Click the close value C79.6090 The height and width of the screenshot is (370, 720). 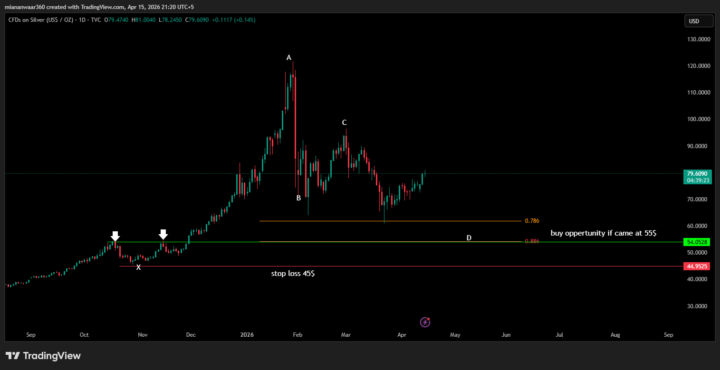[x=197, y=20]
